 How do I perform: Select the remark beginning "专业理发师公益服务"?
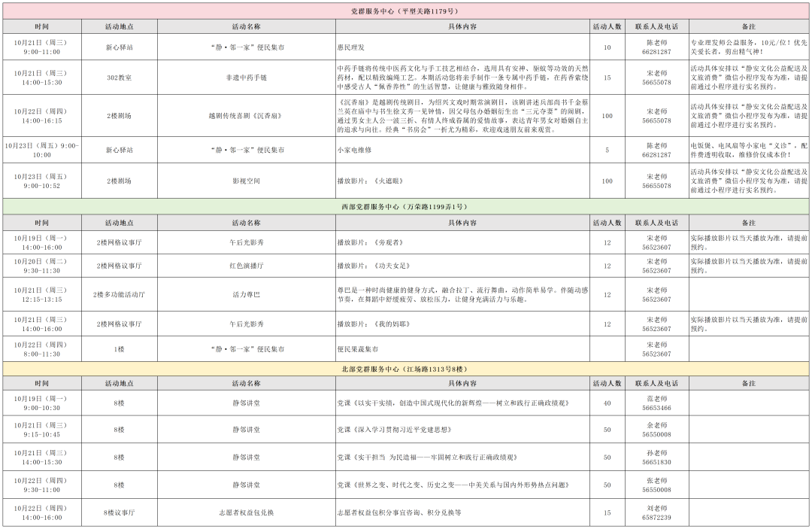point(749,47)
